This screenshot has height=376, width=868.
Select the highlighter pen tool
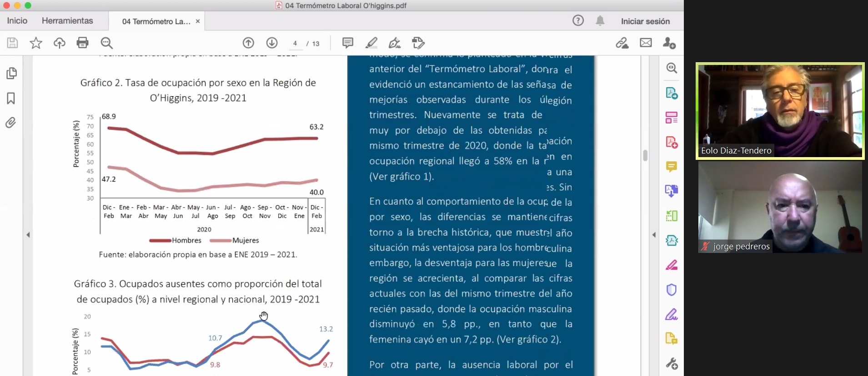tap(371, 43)
